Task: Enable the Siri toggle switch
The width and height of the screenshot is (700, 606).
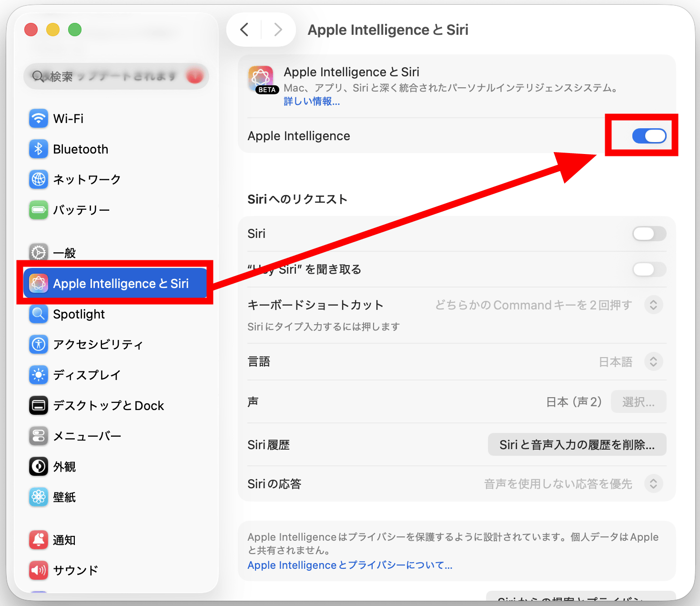Action: pyautogui.click(x=649, y=234)
